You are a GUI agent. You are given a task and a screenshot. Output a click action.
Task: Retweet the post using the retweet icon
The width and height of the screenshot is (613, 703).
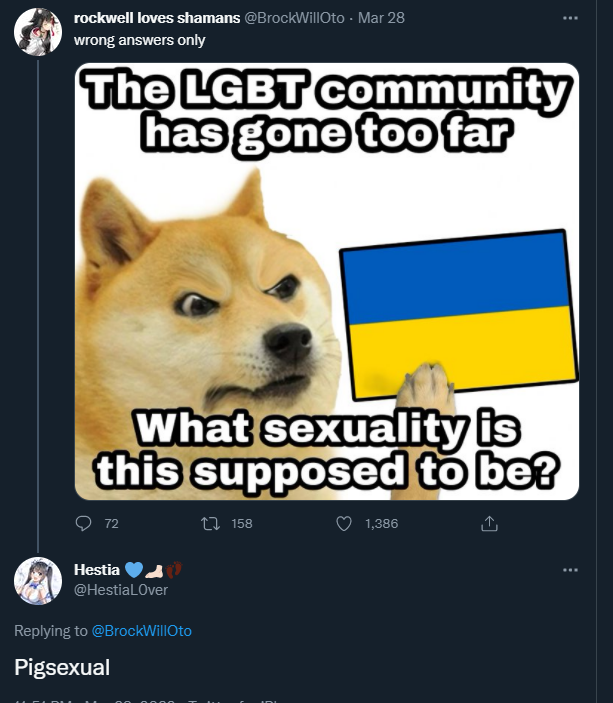tap(210, 523)
